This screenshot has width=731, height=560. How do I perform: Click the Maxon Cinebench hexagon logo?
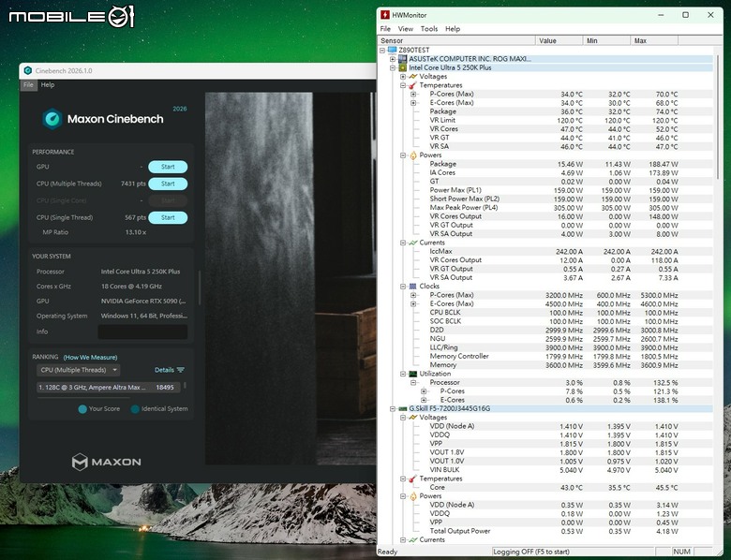click(x=52, y=119)
